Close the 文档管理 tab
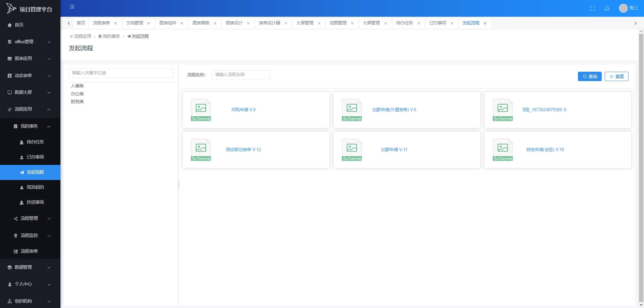644x308 pixels. pyautogui.click(x=149, y=23)
